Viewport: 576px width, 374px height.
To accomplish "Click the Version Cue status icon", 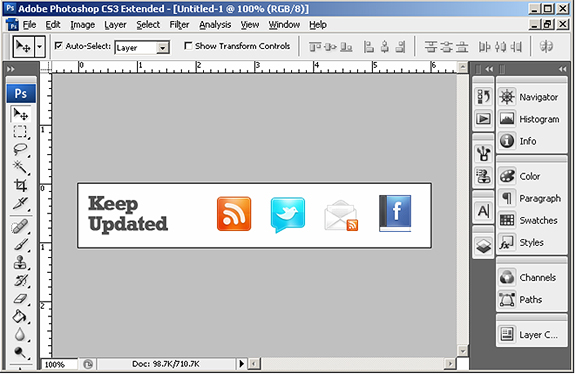I will coord(88,364).
